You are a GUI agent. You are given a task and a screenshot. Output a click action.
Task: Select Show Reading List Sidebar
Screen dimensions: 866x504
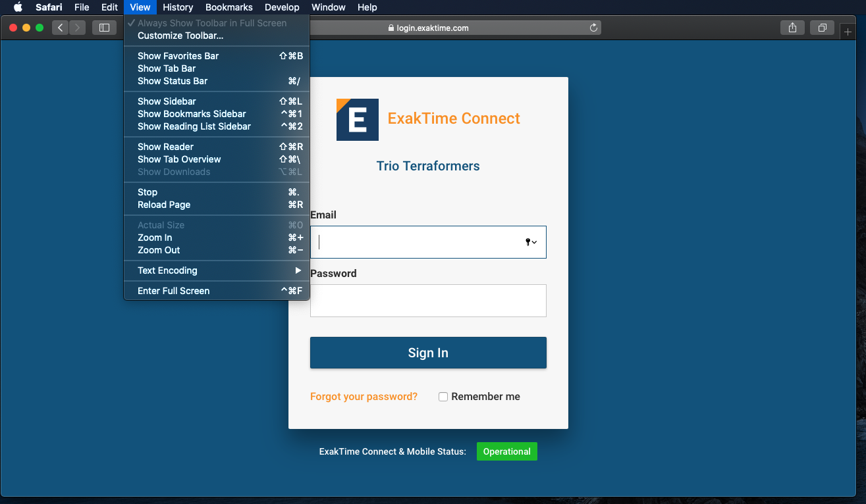click(217, 126)
